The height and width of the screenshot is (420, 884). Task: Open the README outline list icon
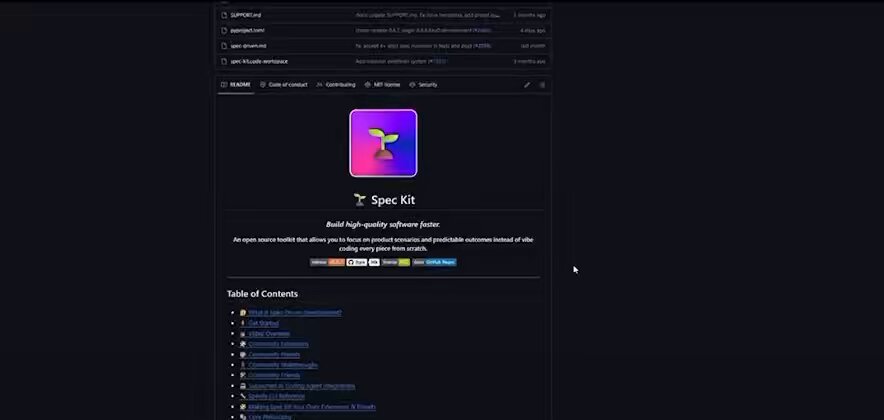pos(542,85)
